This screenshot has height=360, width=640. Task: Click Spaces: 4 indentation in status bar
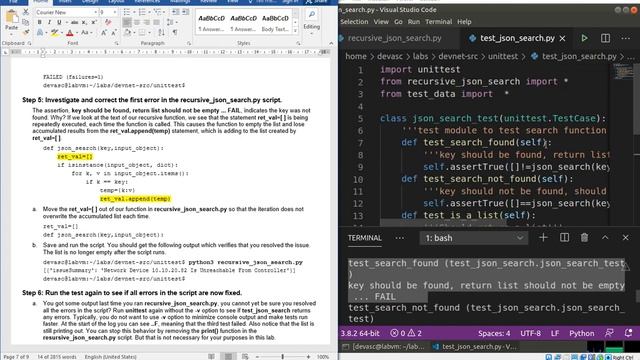pos(494,333)
